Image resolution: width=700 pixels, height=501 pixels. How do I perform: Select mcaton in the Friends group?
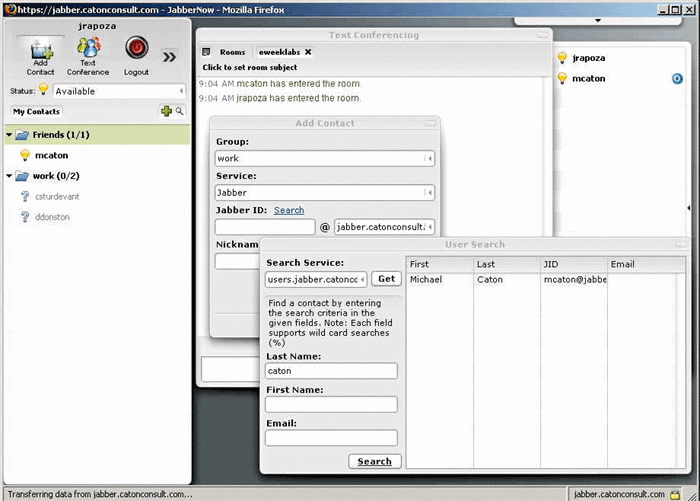point(51,155)
